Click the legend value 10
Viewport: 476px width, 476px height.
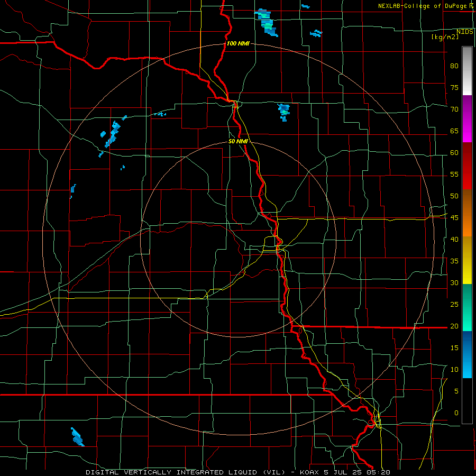point(454,370)
